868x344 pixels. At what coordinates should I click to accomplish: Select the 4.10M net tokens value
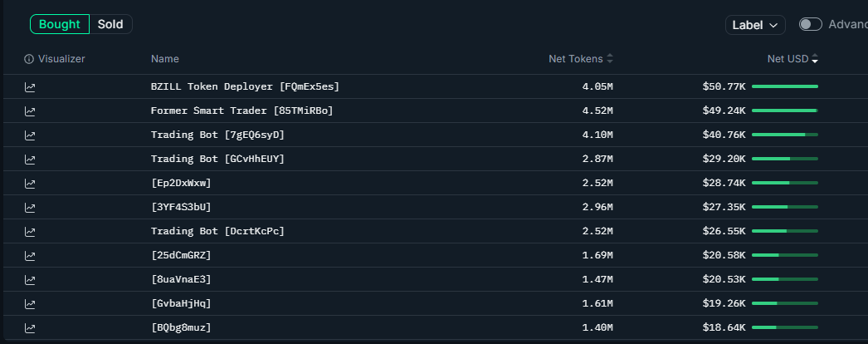pyautogui.click(x=597, y=135)
